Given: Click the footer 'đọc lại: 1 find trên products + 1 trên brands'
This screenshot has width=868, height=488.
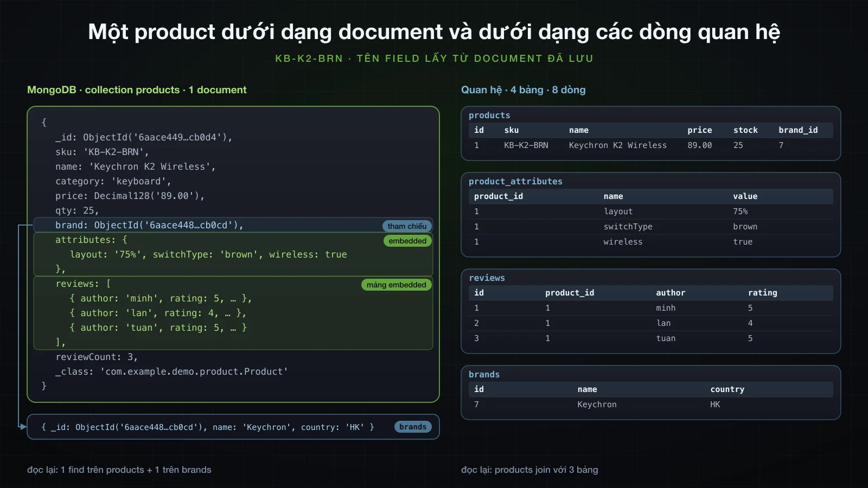Looking at the screenshot, I should (x=119, y=470).
